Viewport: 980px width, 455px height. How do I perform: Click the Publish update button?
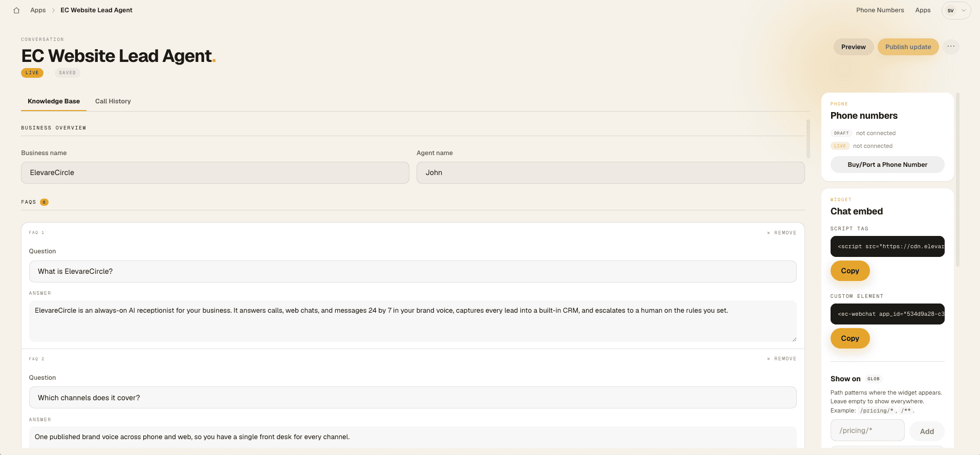click(x=908, y=47)
